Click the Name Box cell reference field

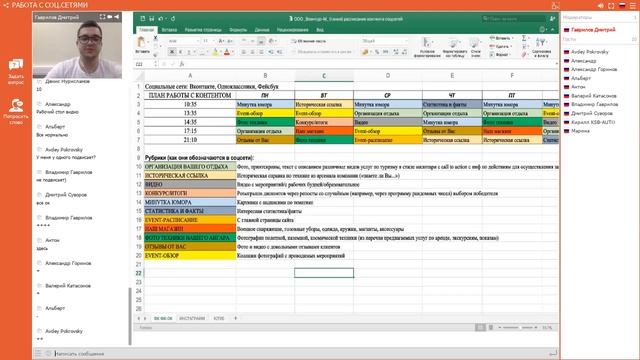[x=146, y=64]
